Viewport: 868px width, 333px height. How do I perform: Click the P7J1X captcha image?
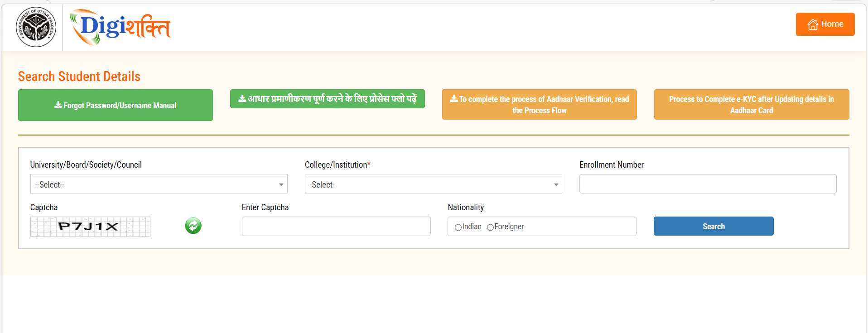pos(90,227)
